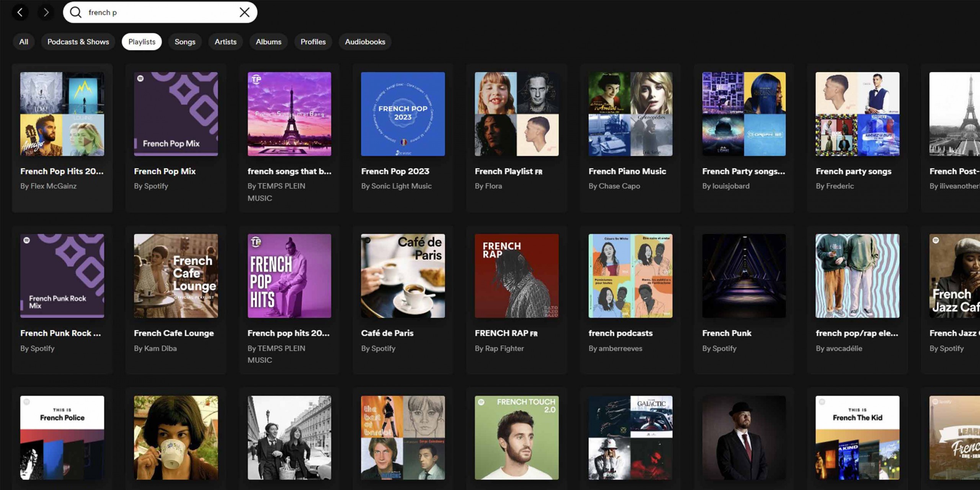Open the This Is French The Kid cover
This screenshot has width=980, height=490.
click(x=857, y=438)
